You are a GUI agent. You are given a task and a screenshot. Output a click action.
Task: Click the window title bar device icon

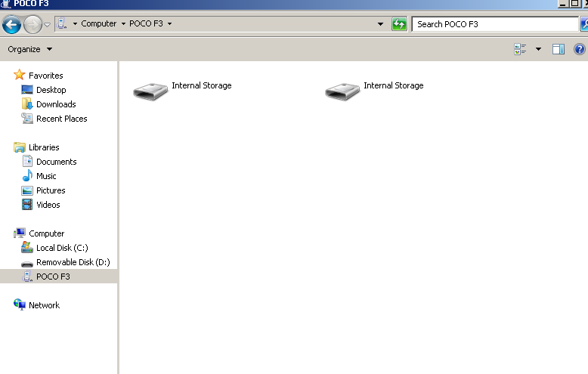[x=5, y=4]
